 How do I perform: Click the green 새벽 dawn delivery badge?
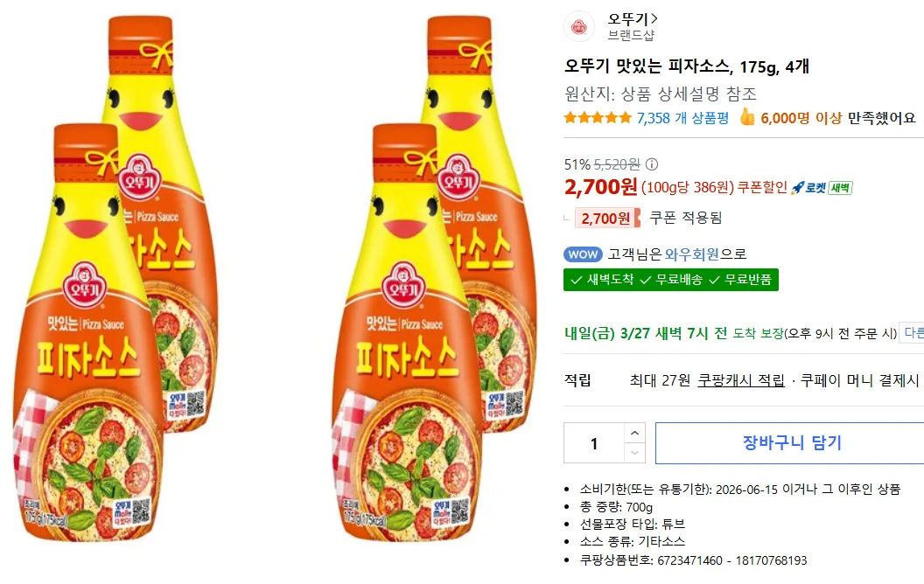[840, 187]
